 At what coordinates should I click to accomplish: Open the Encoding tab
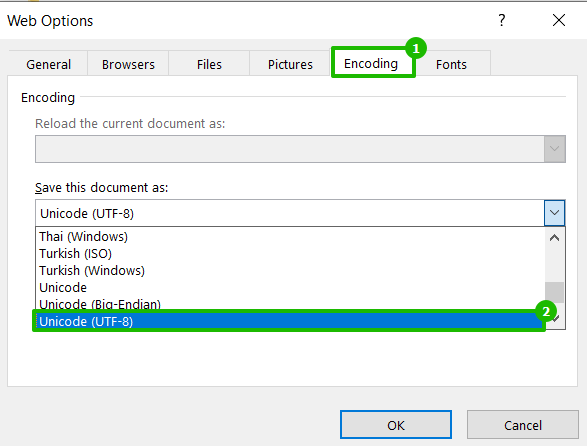point(371,64)
